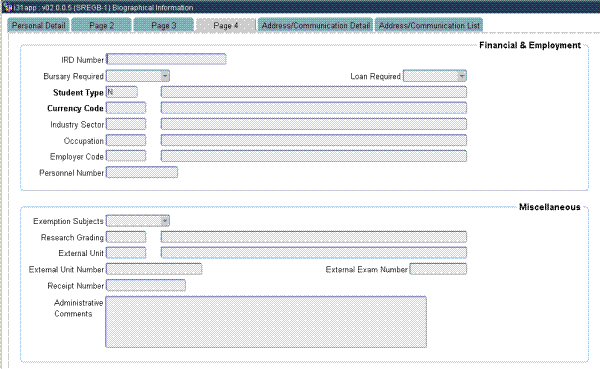Open the Page 2 tab
The image size is (600, 369).
pyautogui.click(x=101, y=25)
